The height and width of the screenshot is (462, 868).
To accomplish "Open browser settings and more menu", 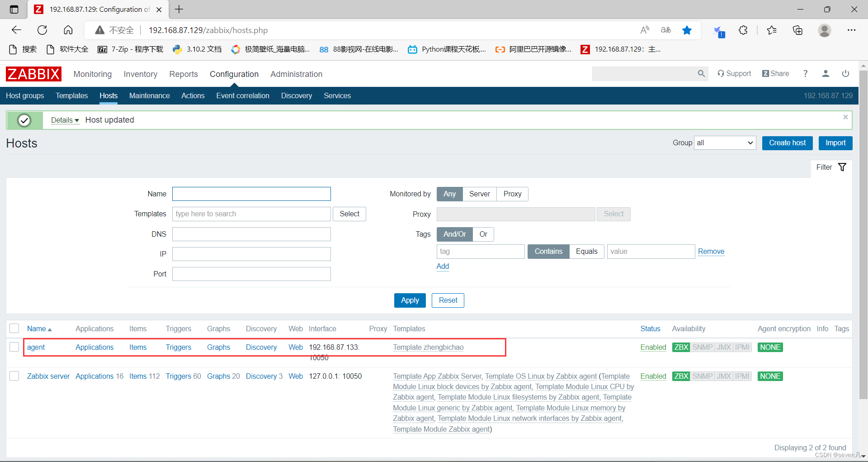I will point(852,30).
